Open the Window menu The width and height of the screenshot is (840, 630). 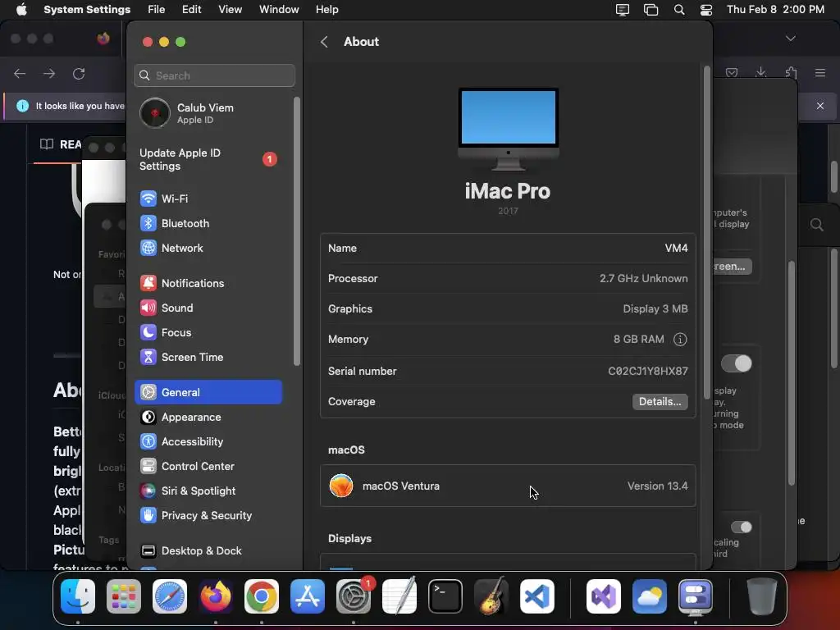279,10
